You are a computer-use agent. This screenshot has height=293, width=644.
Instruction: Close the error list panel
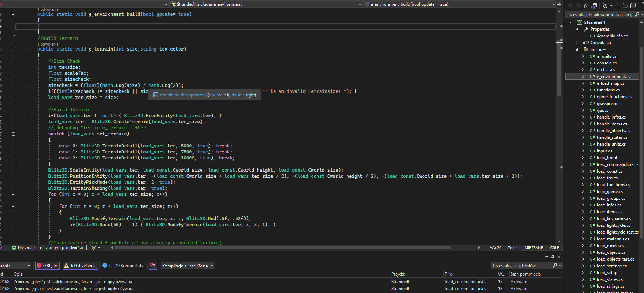559,257
